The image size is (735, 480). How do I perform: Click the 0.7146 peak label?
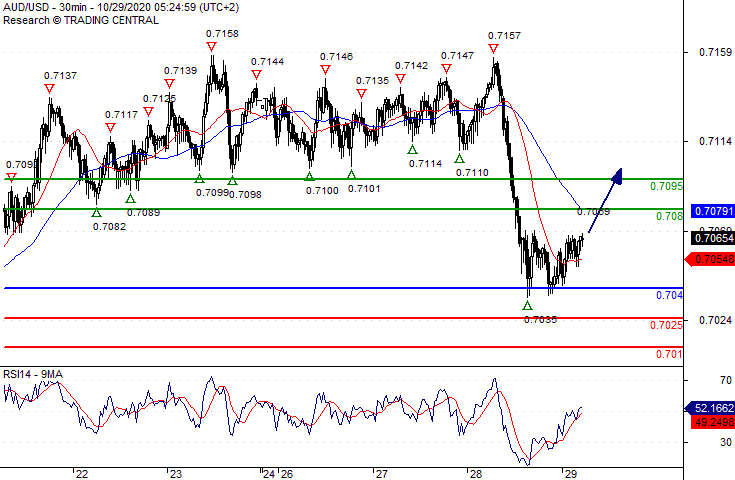point(337,57)
